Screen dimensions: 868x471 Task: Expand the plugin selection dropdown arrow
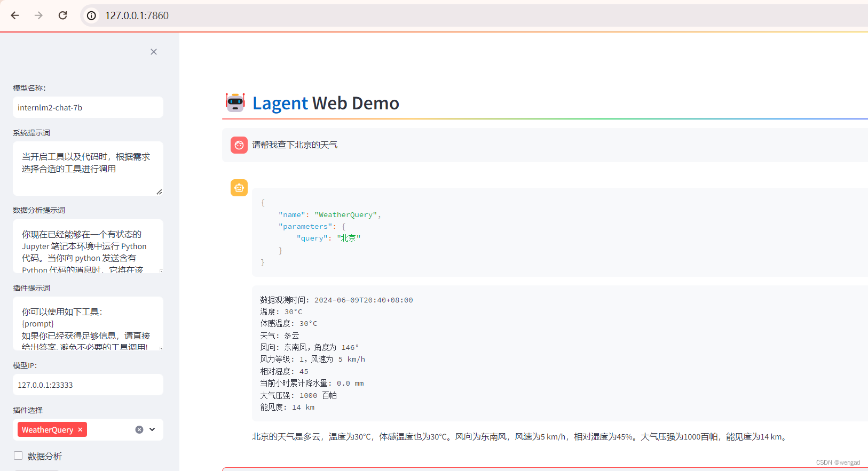[x=152, y=429]
